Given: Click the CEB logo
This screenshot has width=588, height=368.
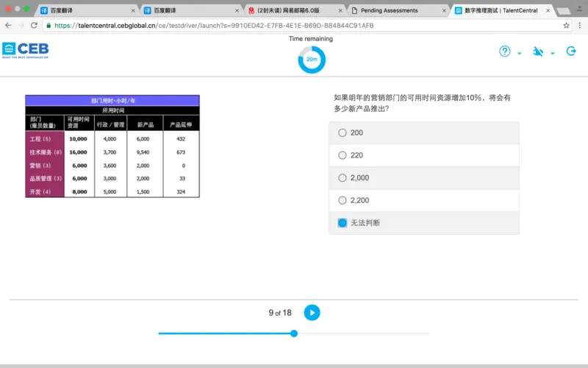Looking at the screenshot, I should pos(26,49).
